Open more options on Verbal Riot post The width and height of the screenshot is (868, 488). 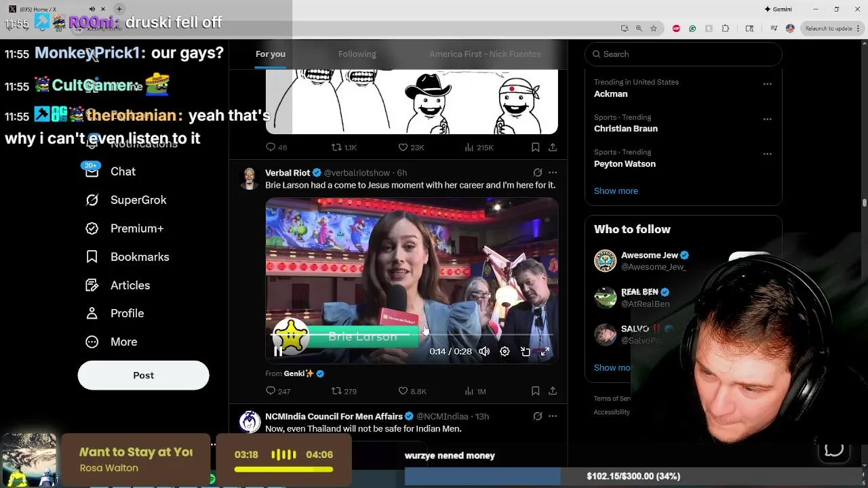click(553, 173)
